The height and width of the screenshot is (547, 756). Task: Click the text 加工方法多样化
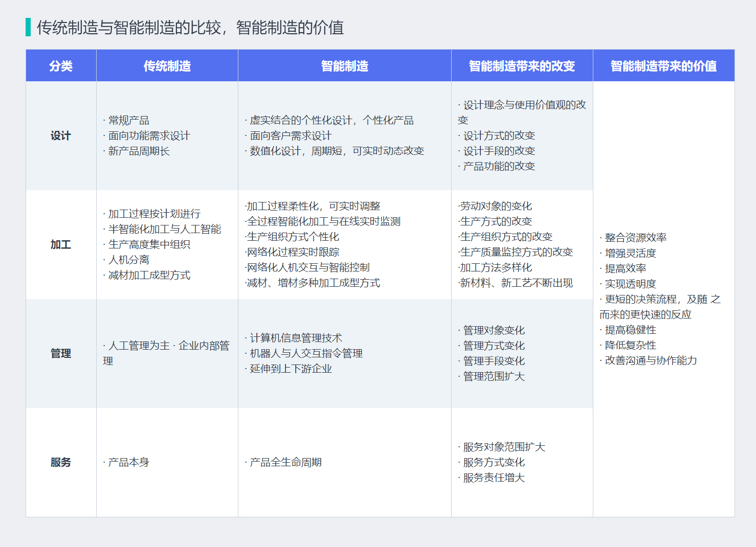point(495,268)
